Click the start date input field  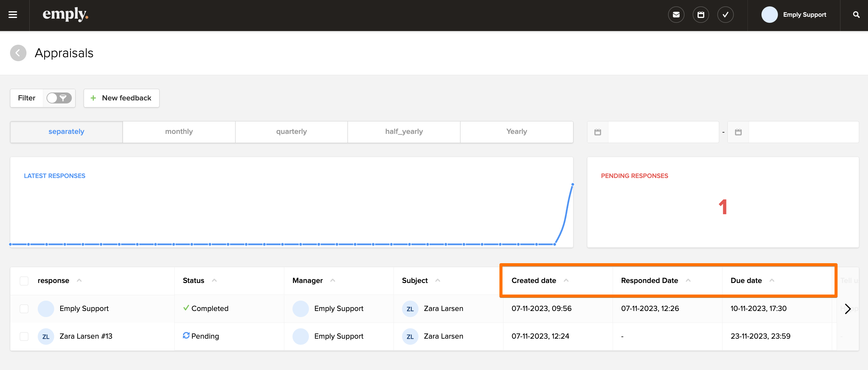[663, 132]
